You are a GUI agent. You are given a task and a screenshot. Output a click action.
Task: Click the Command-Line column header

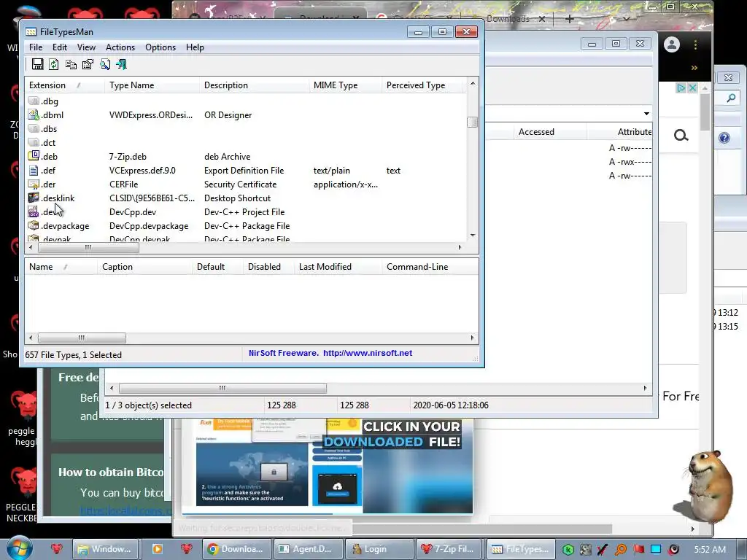pos(430,267)
